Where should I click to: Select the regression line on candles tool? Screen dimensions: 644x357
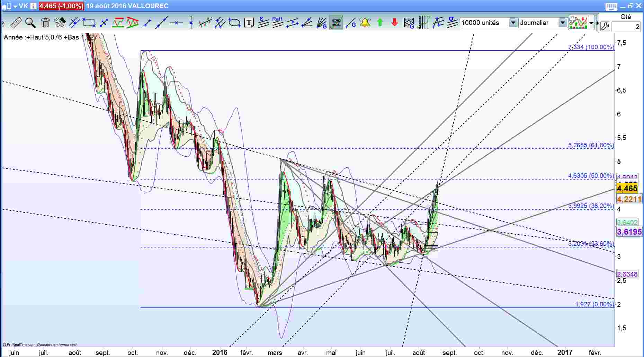205,23
